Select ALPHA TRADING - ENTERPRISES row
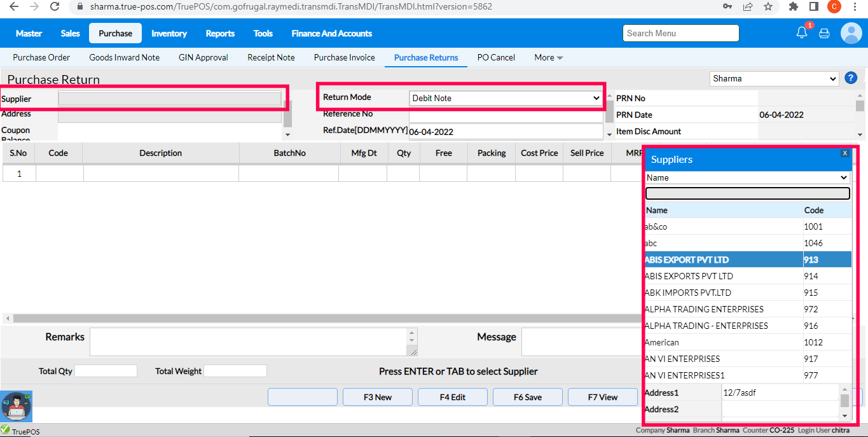 click(x=748, y=326)
